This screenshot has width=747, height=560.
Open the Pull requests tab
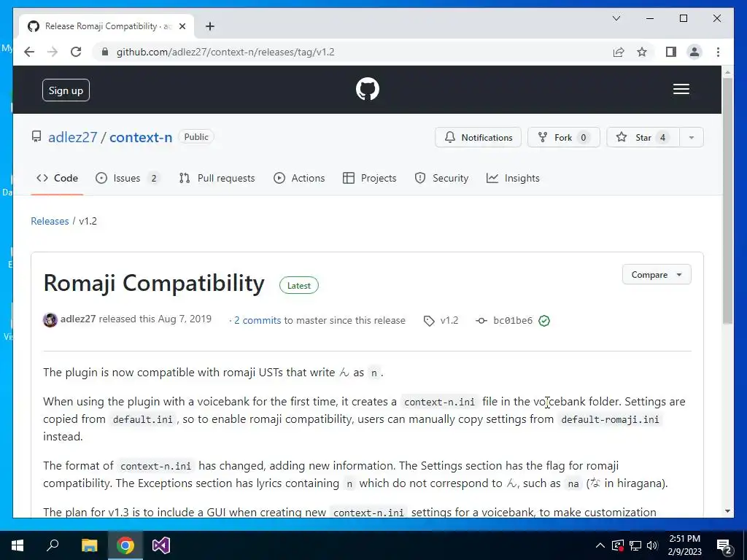[x=217, y=178]
